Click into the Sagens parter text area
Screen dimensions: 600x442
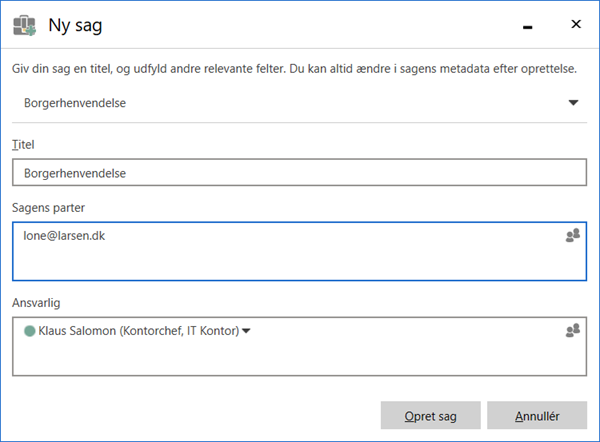(299, 251)
